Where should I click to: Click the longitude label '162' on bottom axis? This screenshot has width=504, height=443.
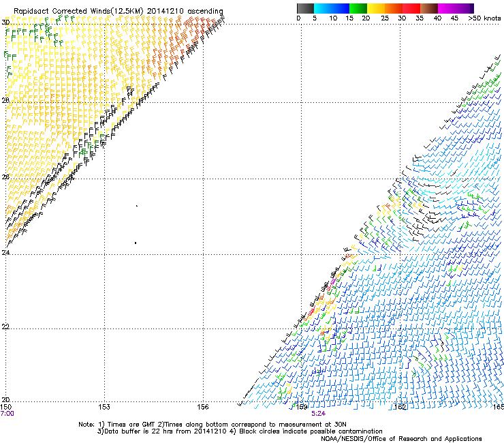(400, 408)
